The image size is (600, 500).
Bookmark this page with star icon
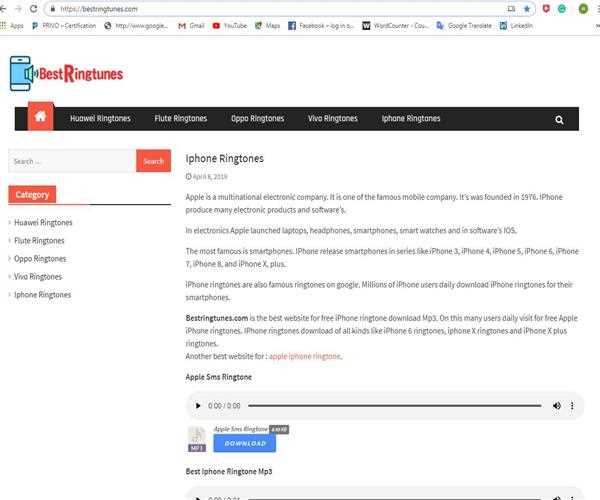(527, 9)
